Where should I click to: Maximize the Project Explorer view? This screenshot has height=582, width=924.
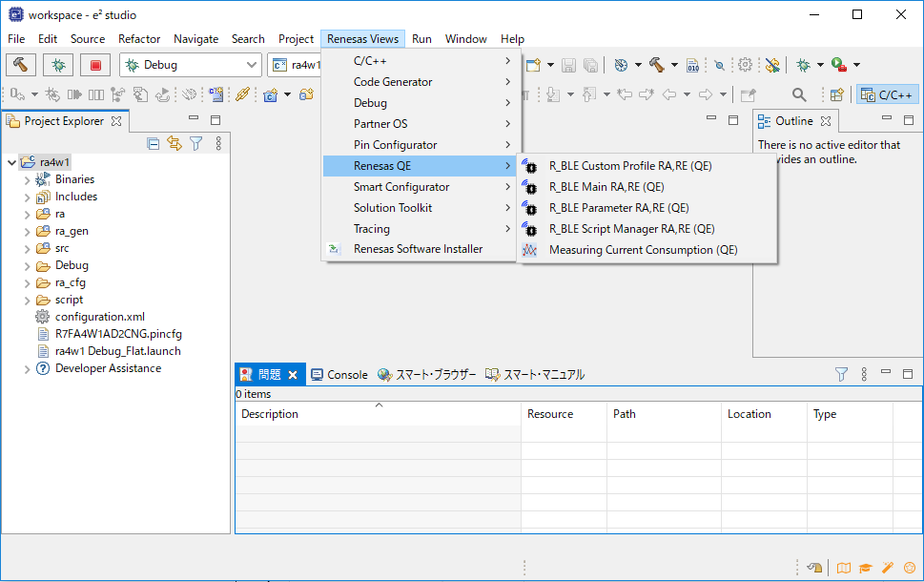pyautogui.click(x=216, y=119)
